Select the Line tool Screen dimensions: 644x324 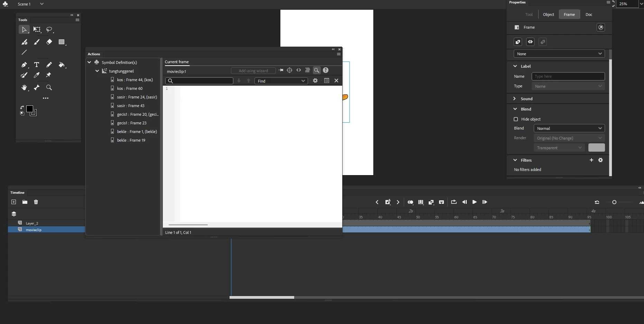point(24,53)
